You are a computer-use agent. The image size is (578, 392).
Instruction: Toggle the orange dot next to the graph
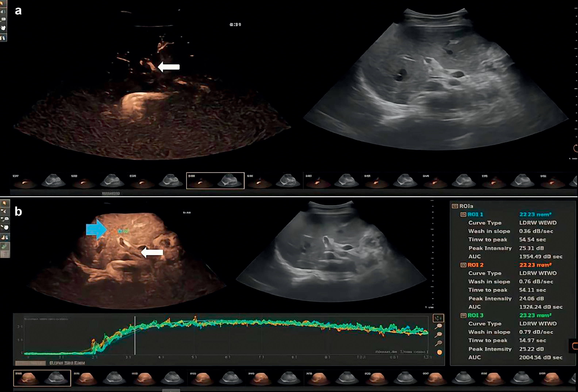[439, 352]
